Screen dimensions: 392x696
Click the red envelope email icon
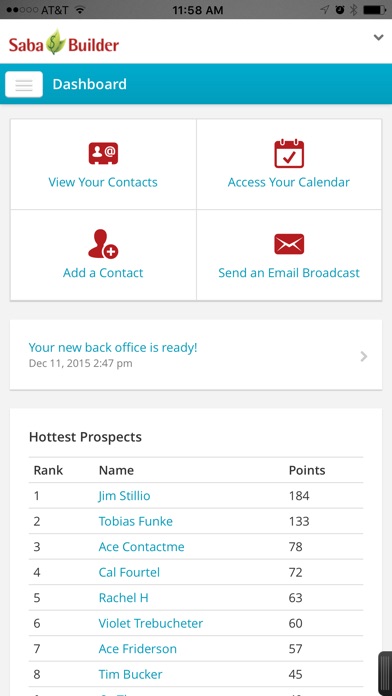coord(289,244)
